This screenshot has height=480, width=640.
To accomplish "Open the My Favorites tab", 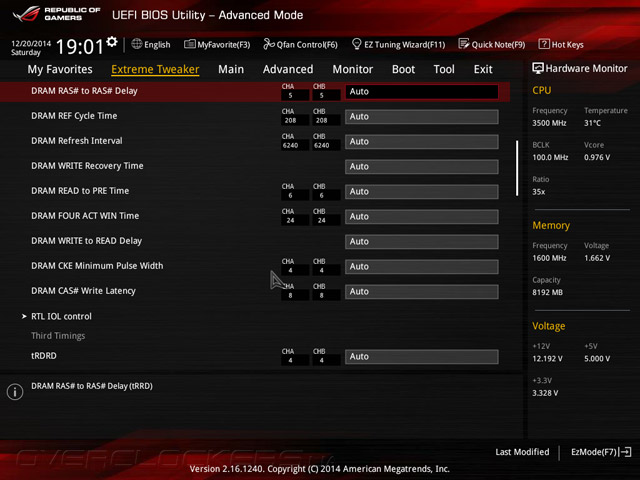I will coord(60,69).
